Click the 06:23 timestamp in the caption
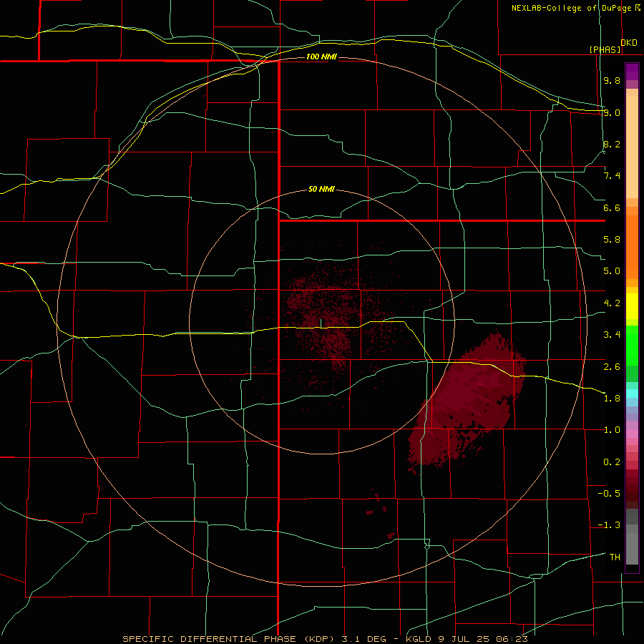The image size is (644, 644). tap(512, 639)
